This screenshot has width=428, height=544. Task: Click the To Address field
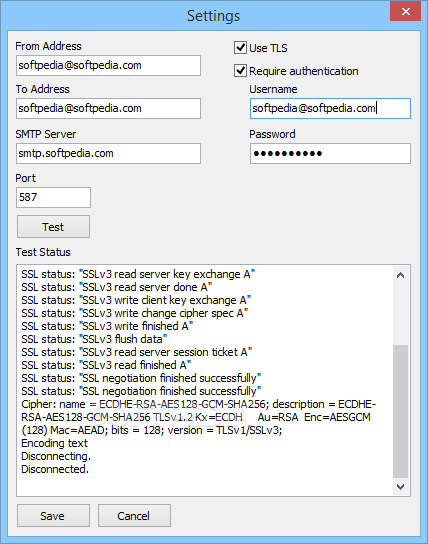(108, 108)
